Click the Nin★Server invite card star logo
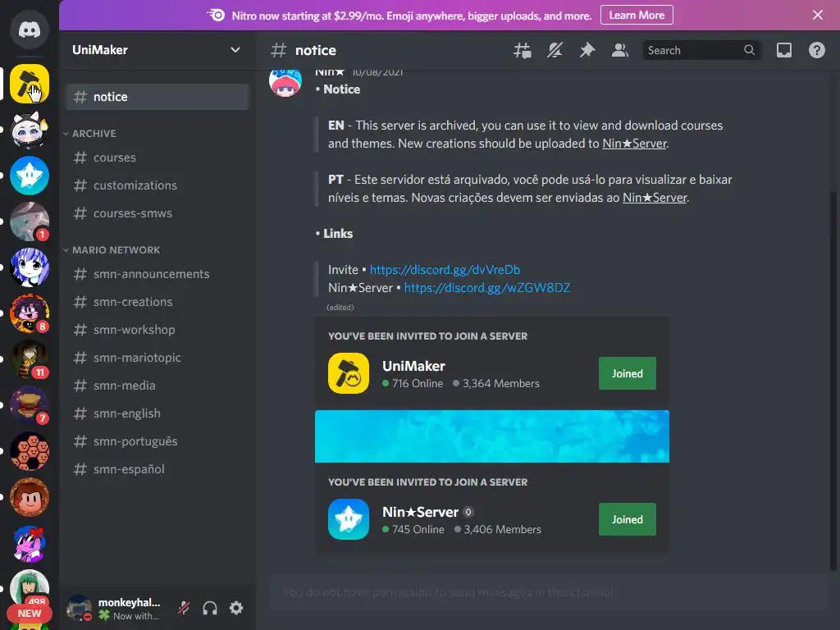 (x=348, y=519)
